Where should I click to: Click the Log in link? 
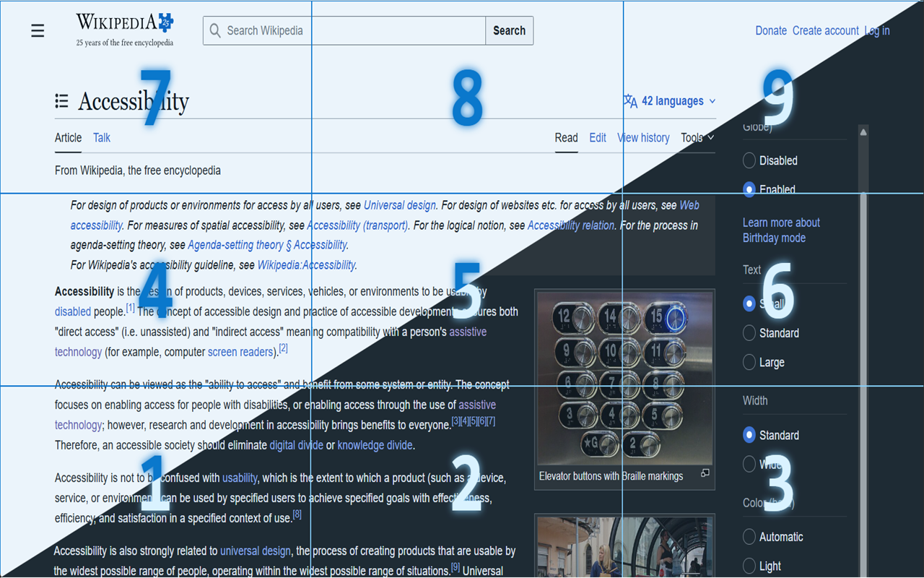(877, 30)
